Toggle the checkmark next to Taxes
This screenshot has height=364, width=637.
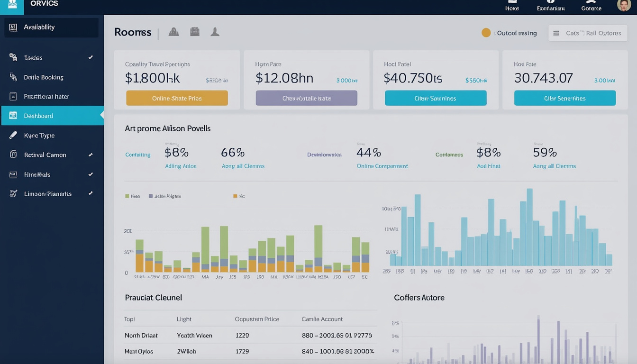[x=91, y=57]
